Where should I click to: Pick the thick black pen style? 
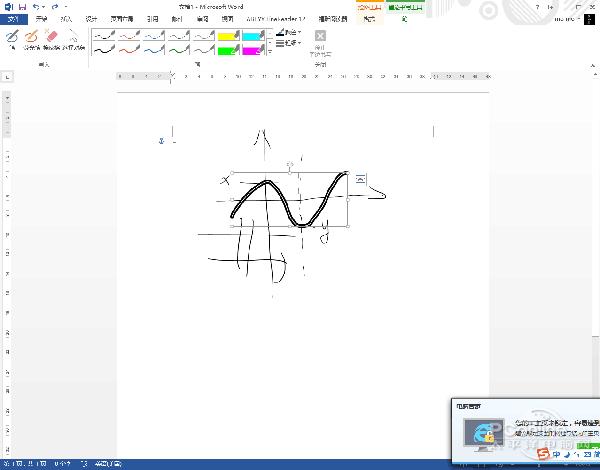tap(104, 49)
